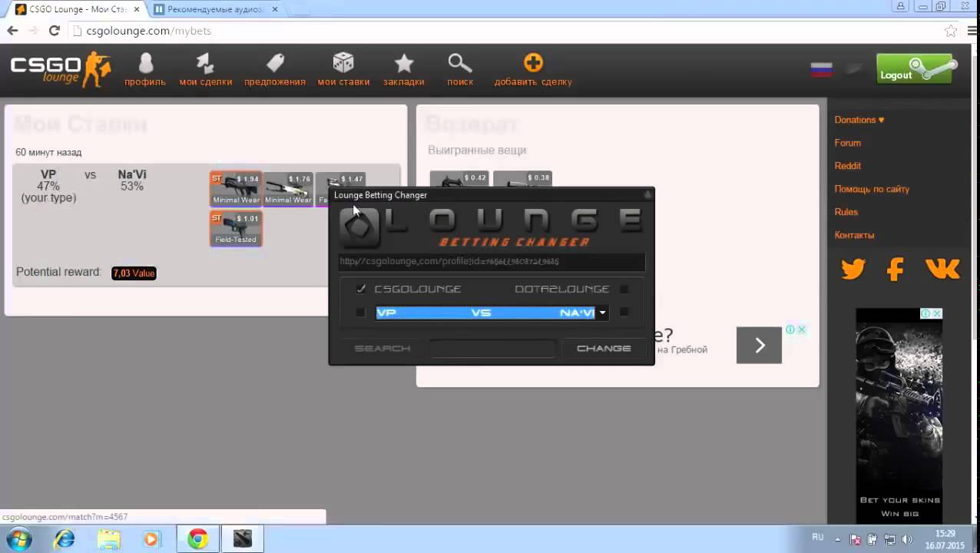Click the ad's next arrow button
980x553 pixels.
(x=759, y=346)
